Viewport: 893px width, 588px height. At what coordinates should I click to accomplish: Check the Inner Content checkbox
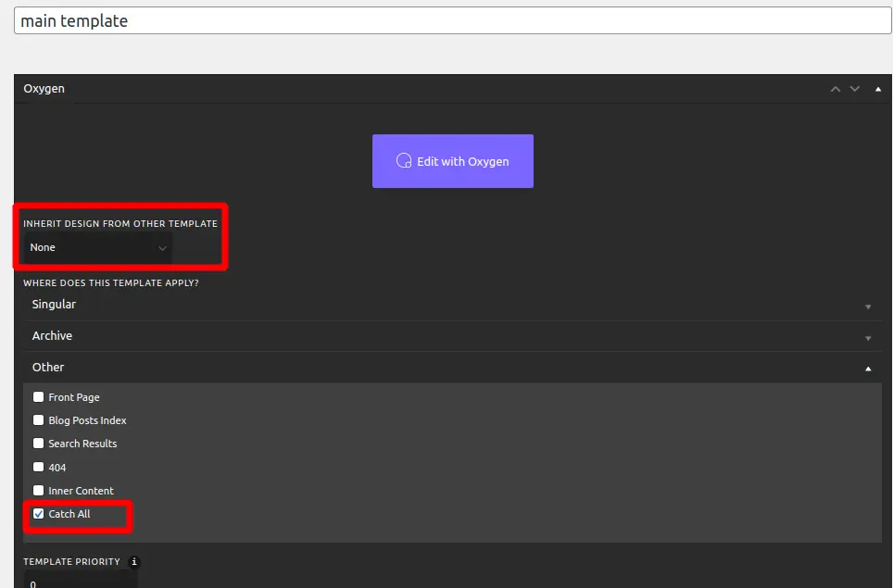[39, 491]
